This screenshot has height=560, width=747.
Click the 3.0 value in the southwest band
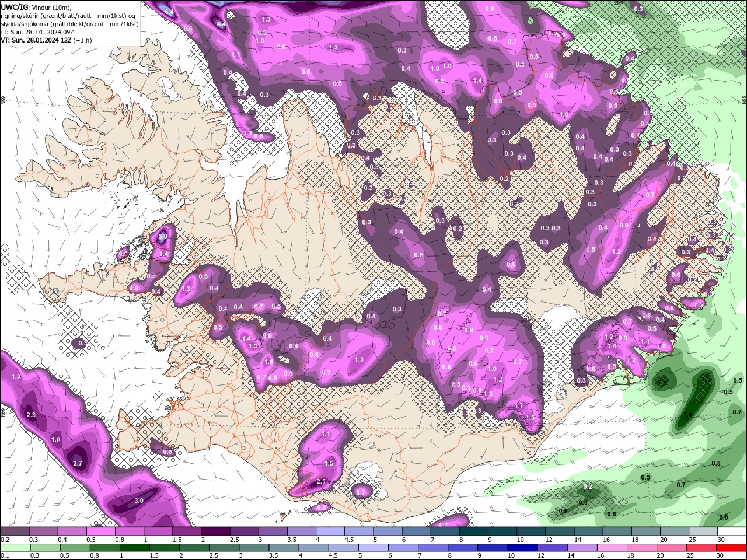pyautogui.click(x=139, y=501)
